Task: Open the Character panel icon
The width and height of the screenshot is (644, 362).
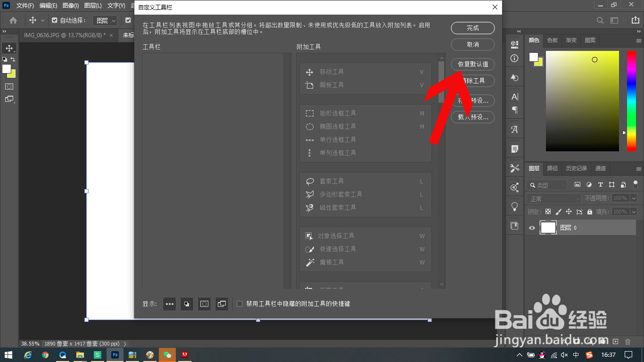Action: [514, 97]
